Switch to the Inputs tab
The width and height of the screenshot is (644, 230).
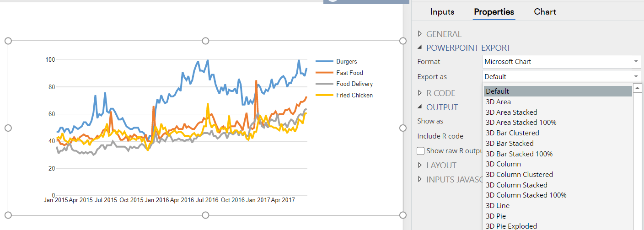pos(442,12)
